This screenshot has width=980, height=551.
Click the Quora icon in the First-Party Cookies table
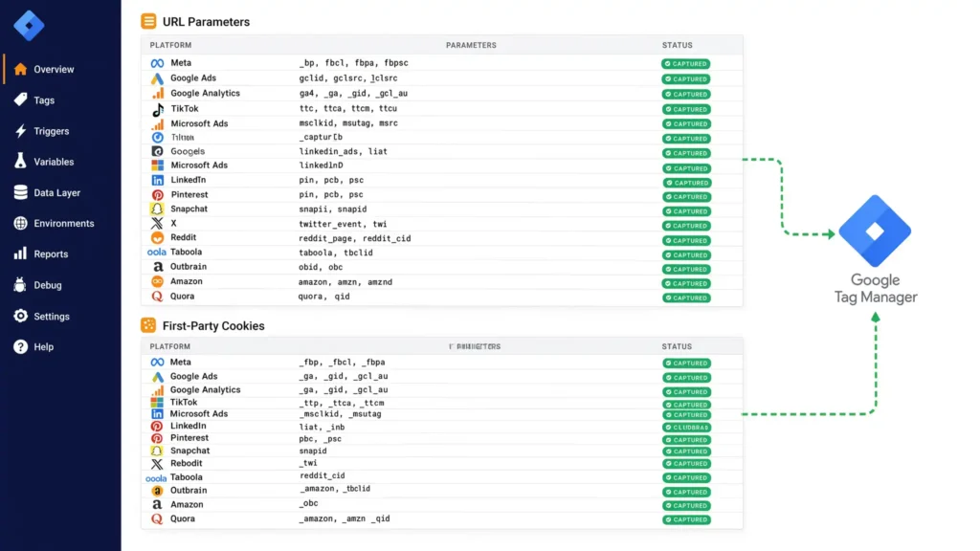click(x=157, y=518)
